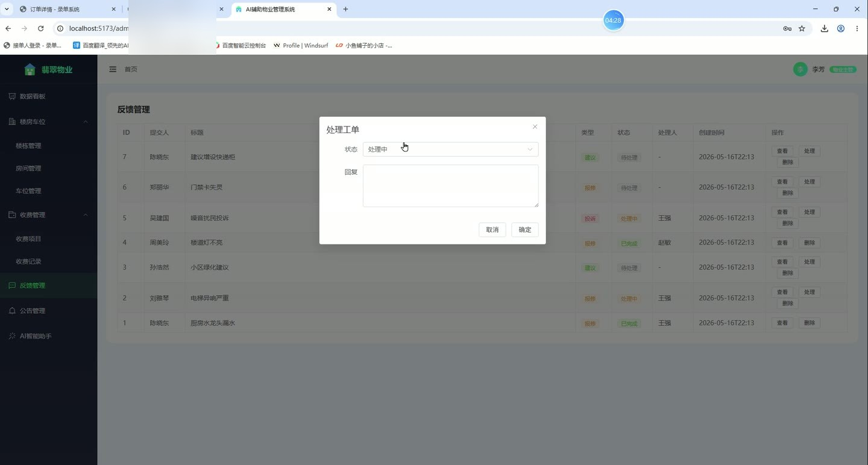Click 处理 for row 小区绿化建议

(810, 262)
